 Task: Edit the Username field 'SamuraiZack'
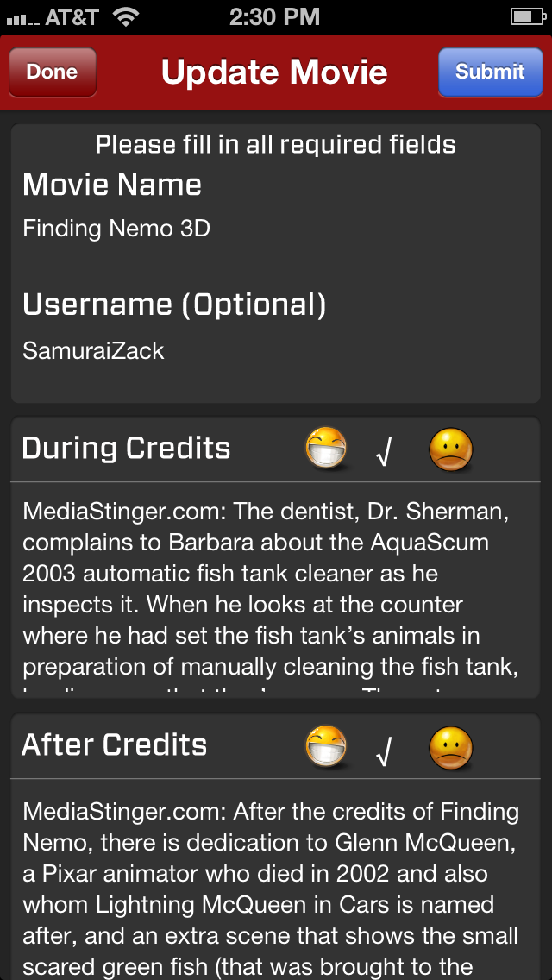click(93, 351)
